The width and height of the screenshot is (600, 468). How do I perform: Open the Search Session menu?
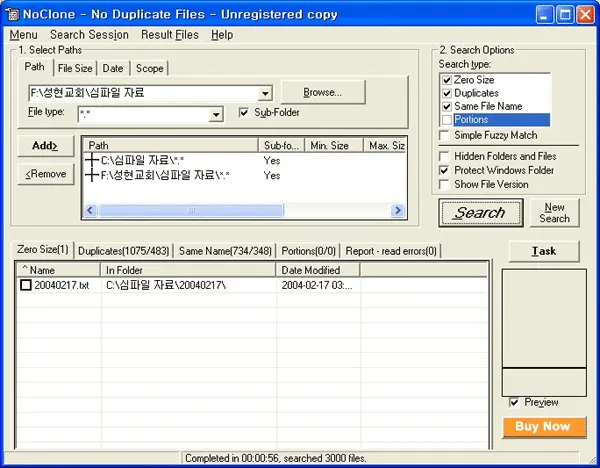[89, 35]
